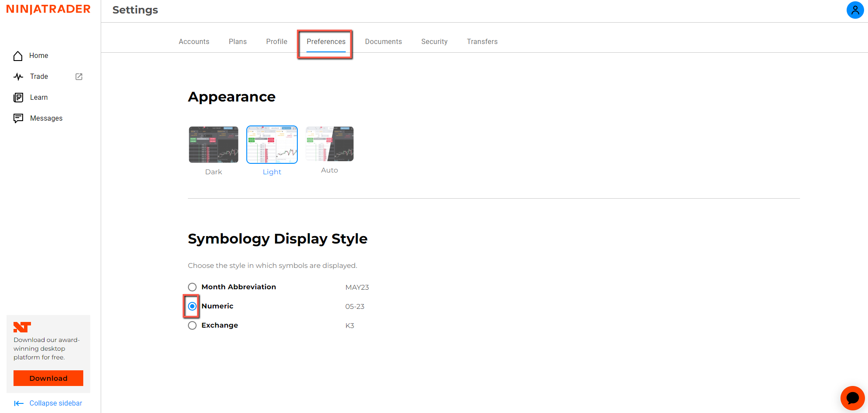
Task: Click the Collapse sidebar link
Action: (x=56, y=403)
